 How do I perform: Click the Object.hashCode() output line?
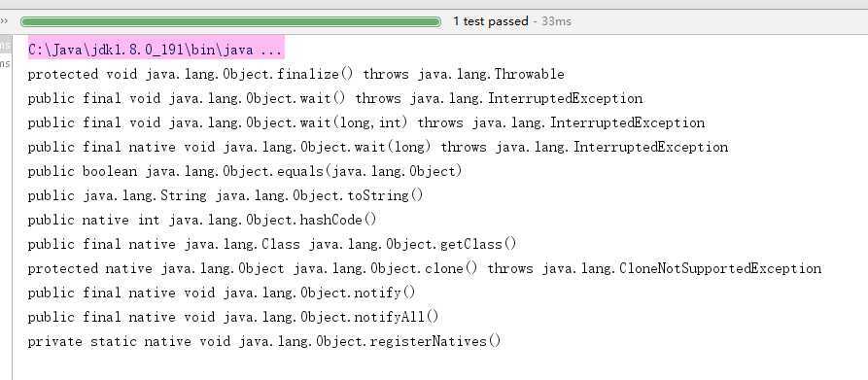[202, 221]
